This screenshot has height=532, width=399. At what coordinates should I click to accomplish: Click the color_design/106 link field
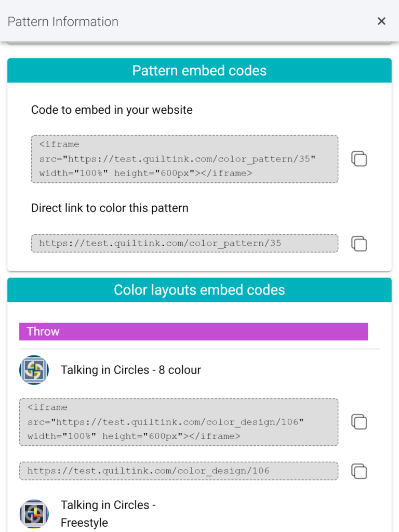coord(179,471)
